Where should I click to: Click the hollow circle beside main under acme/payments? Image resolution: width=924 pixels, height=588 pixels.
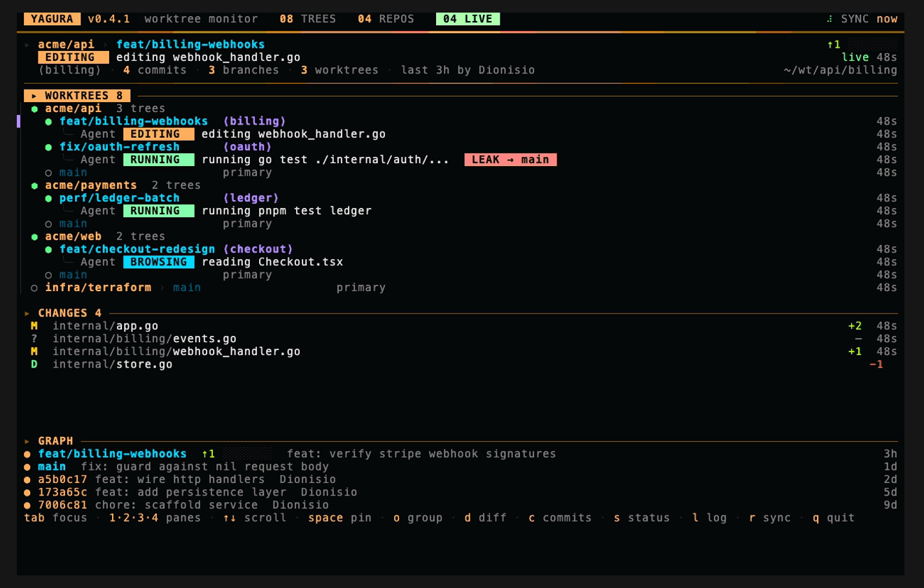48,224
